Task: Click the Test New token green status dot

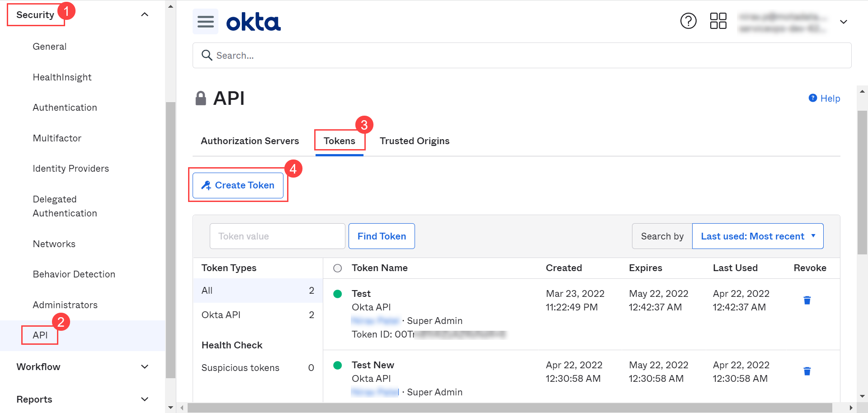Action: (x=337, y=365)
